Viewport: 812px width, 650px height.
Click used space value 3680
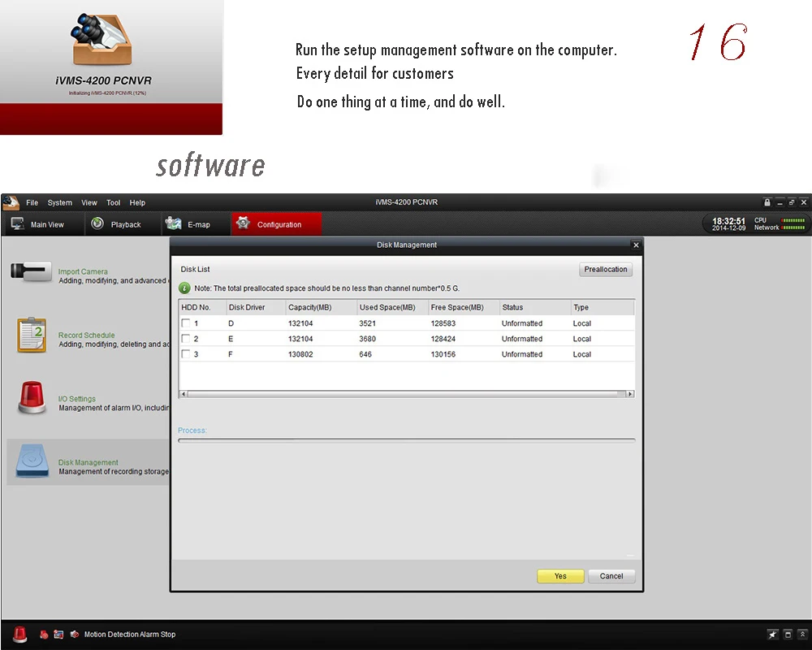pos(367,339)
